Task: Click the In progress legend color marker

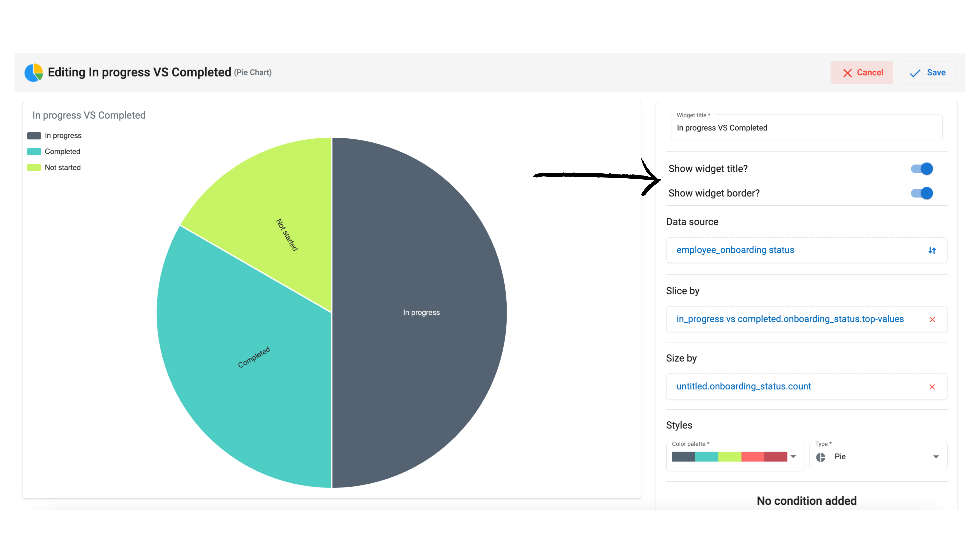Action: [34, 136]
